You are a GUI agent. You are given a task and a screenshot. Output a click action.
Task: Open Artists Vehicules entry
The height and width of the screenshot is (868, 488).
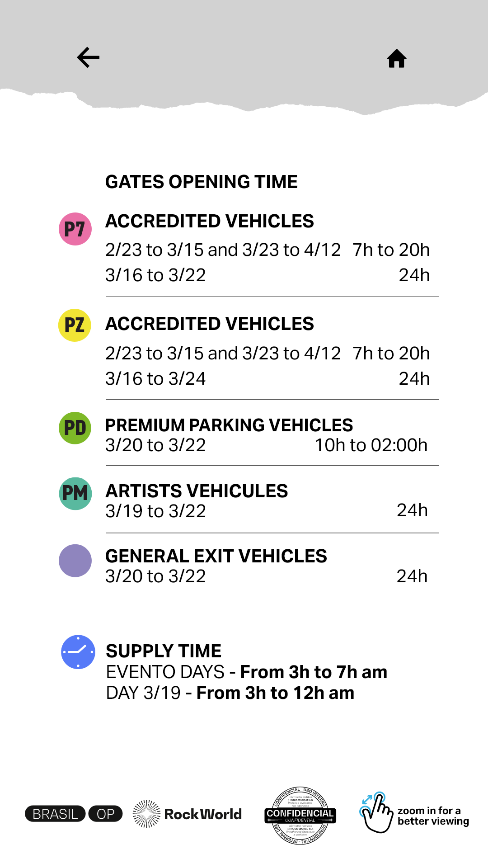[x=266, y=501]
